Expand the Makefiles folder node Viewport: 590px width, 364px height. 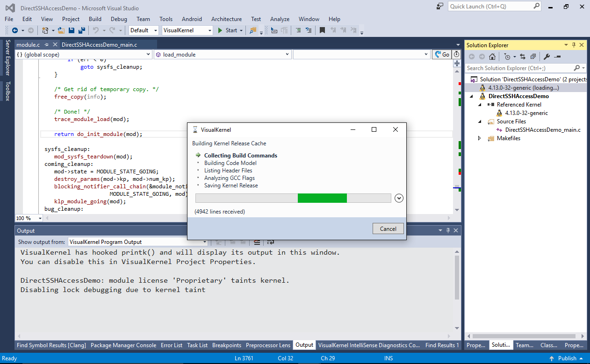[x=479, y=138]
